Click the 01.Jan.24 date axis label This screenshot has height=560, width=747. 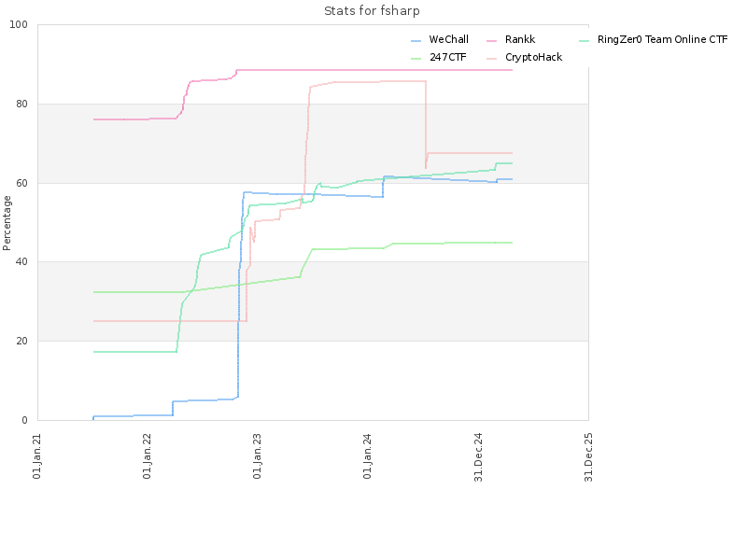(x=367, y=456)
